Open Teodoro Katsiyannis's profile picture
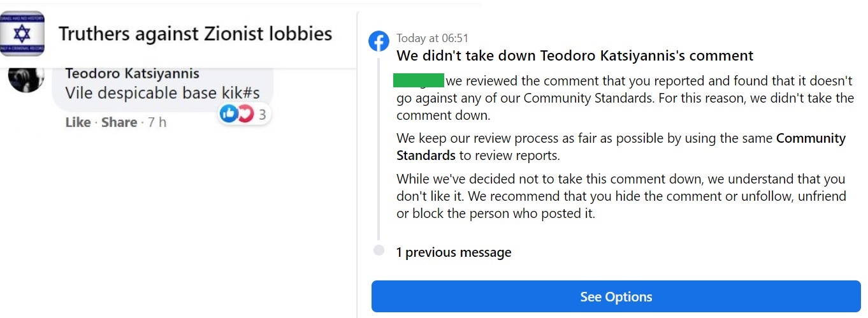Image resolution: width=868 pixels, height=318 pixels. (x=26, y=79)
